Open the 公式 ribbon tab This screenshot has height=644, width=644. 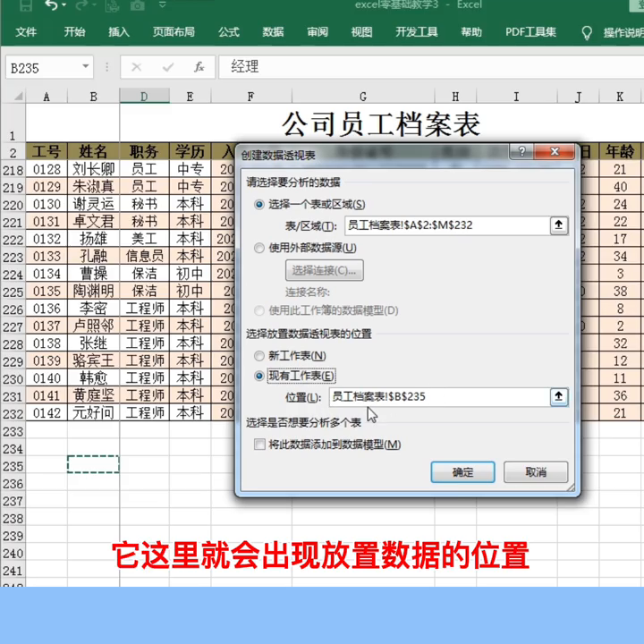229,32
